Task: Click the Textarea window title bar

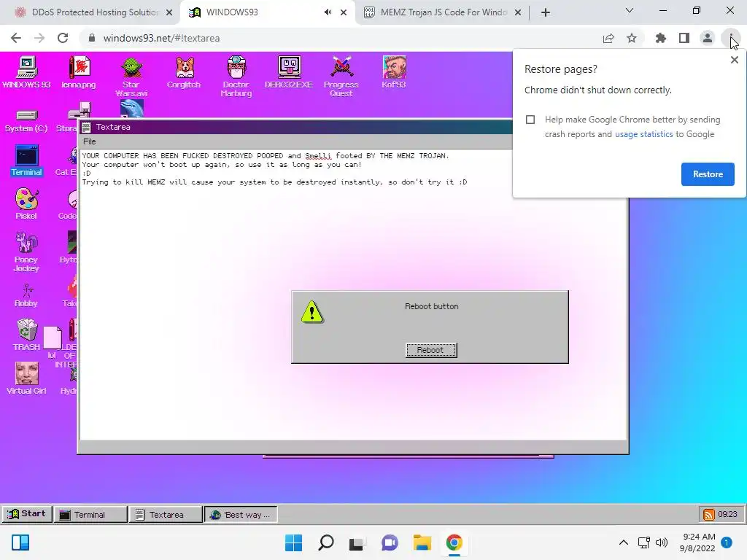Action: click(295, 127)
